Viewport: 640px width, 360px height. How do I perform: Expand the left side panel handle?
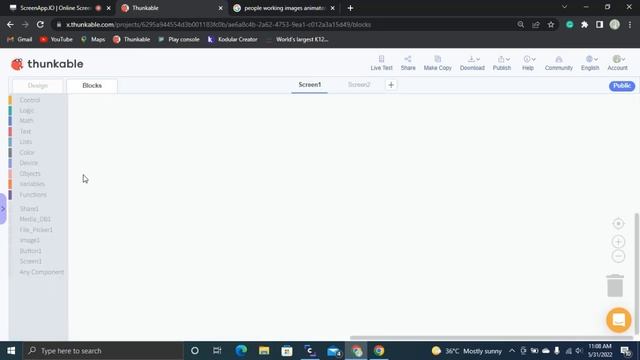3,209
